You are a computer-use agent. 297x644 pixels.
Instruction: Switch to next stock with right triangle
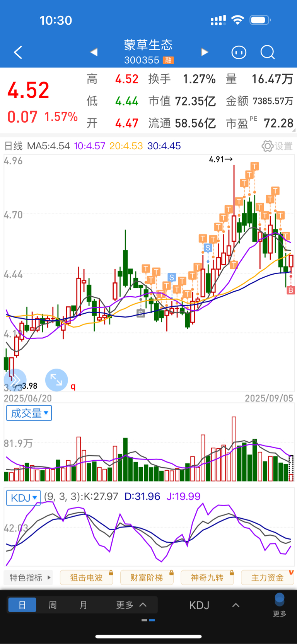point(205,52)
